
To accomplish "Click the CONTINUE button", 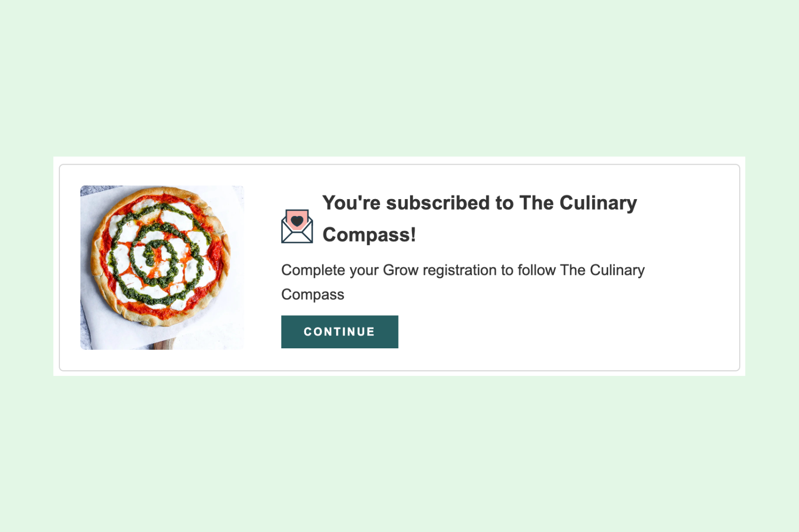I will (340, 332).
